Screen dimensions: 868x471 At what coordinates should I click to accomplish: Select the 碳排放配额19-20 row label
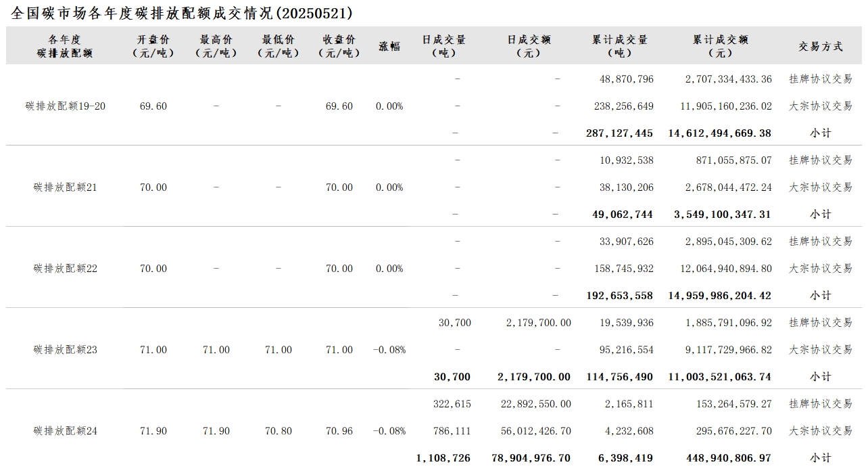click(66, 106)
